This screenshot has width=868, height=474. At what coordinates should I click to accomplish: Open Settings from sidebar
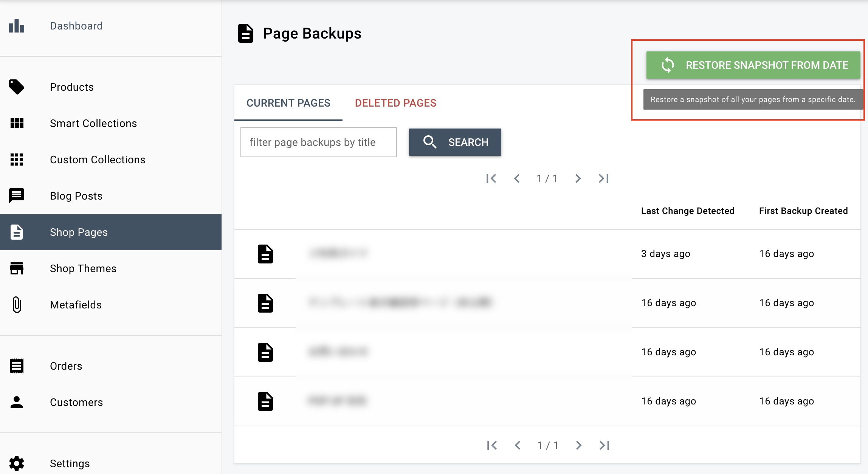coord(111,463)
